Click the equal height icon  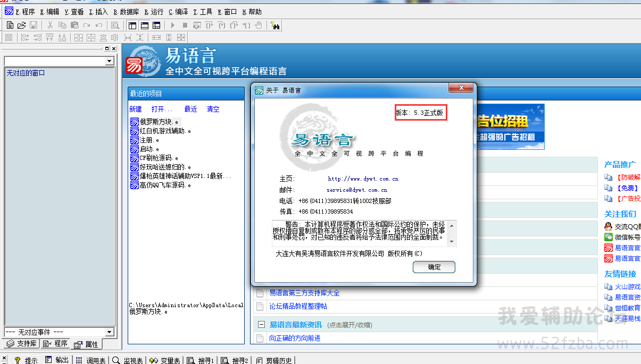pos(169,38)
